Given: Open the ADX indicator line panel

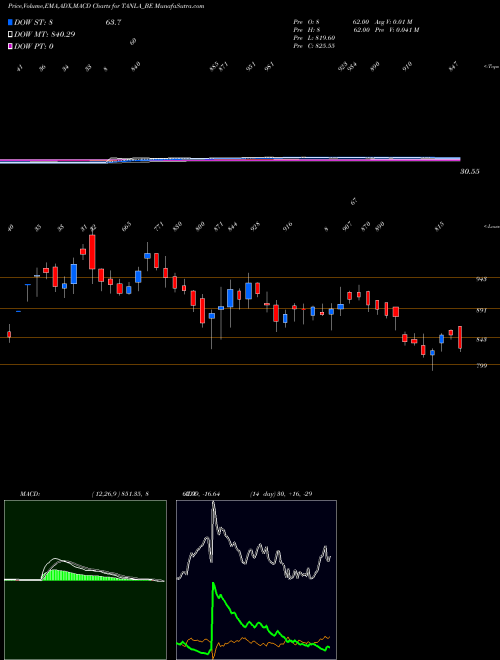Looking at the screenshot, I should 256,580.
